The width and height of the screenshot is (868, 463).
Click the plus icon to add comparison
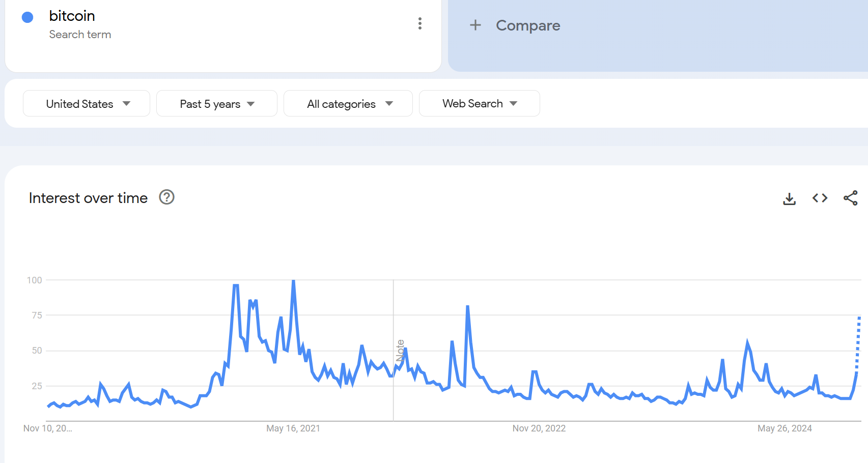pos(475,25)
